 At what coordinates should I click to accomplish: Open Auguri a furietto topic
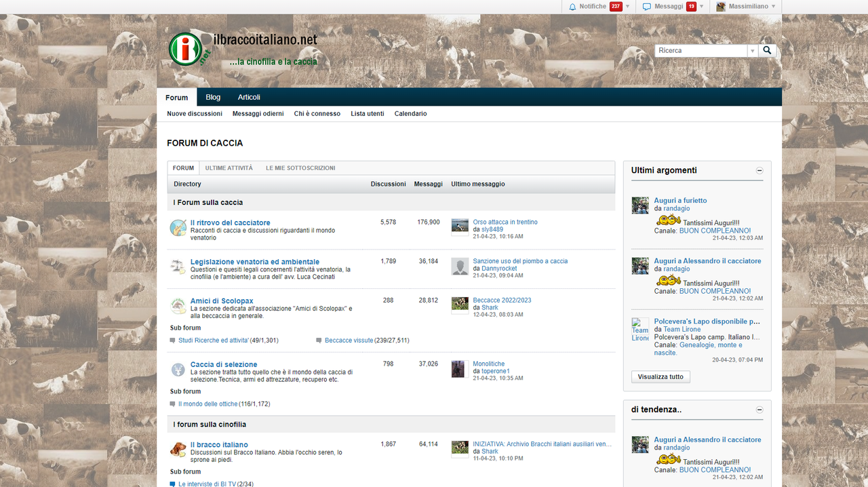tap(680, 201)
